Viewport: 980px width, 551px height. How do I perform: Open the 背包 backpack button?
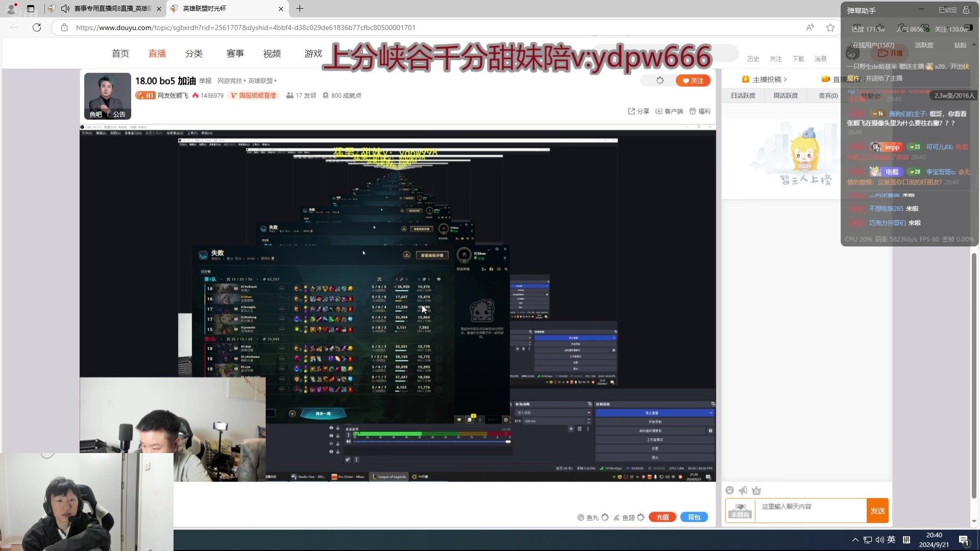click(x=694, y=517)
